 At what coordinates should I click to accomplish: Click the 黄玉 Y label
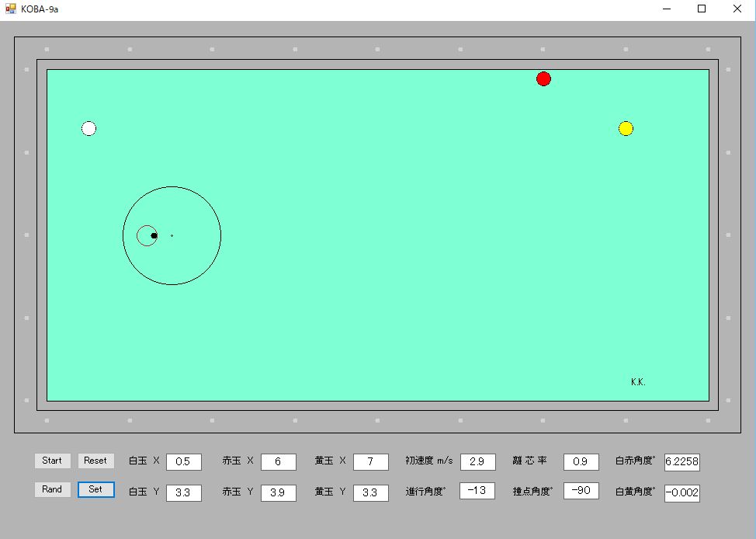click(x=331, y=492)
